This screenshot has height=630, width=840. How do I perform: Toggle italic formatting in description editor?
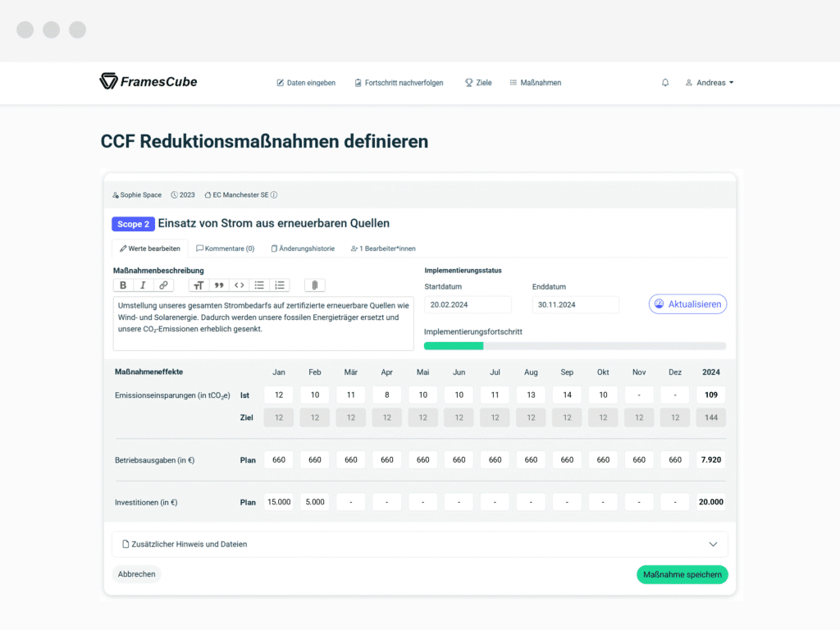pos(143,285)
